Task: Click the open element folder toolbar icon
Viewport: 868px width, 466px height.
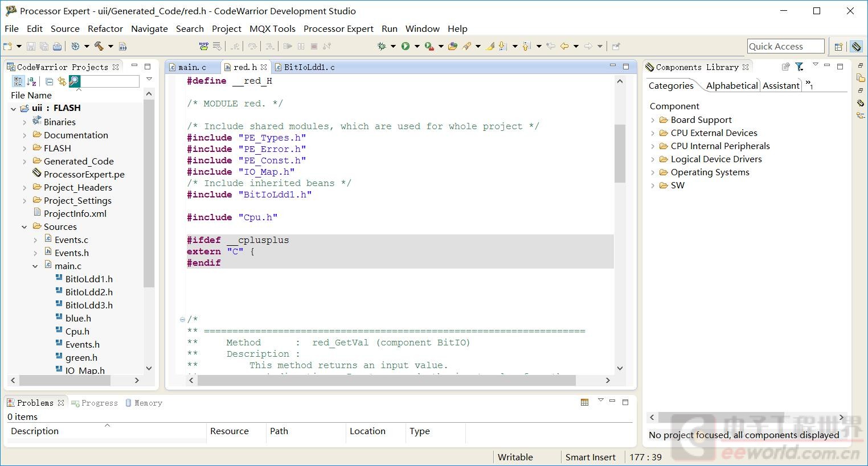Action: coord(453,46)
